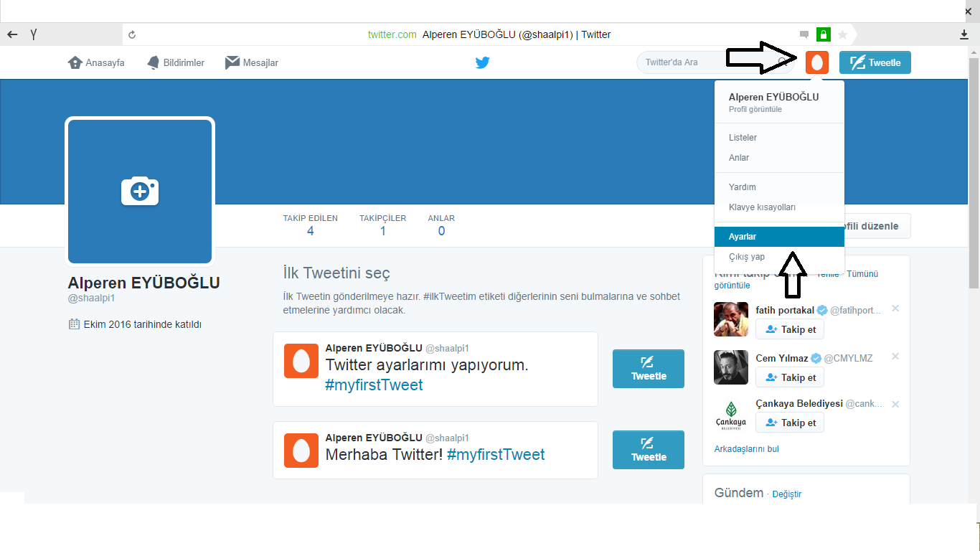Click the @shaalpi1 handle under the profile name

click(x=92, y=298)
